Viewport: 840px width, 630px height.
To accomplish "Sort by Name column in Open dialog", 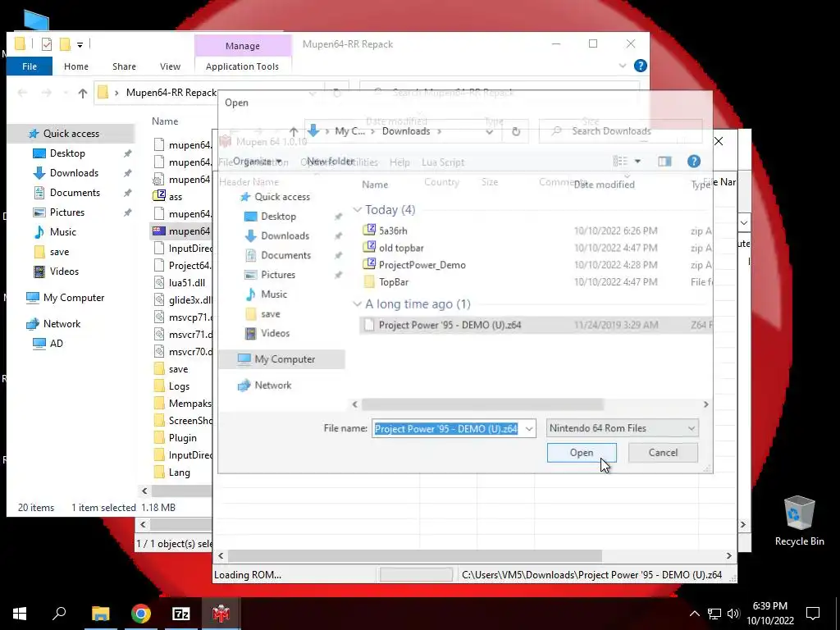I will click(374, 185).
